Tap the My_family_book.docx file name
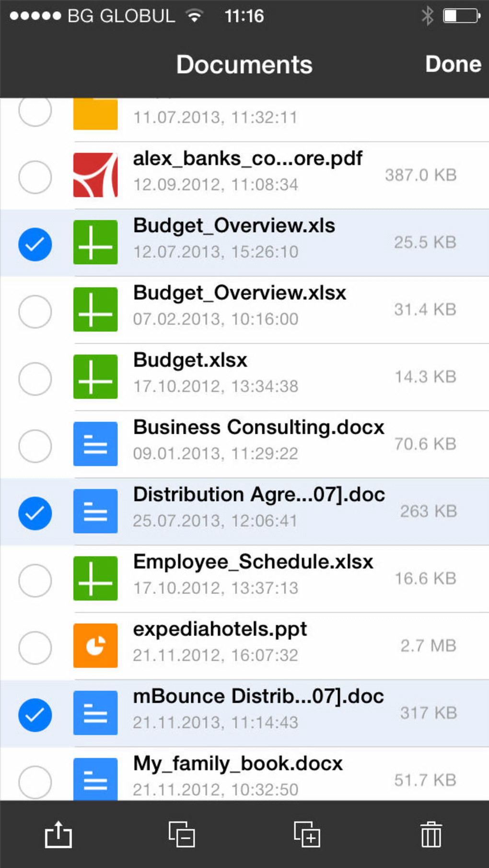Image resolution: width=489 pixels, height=868 pixels. [238, 764]
